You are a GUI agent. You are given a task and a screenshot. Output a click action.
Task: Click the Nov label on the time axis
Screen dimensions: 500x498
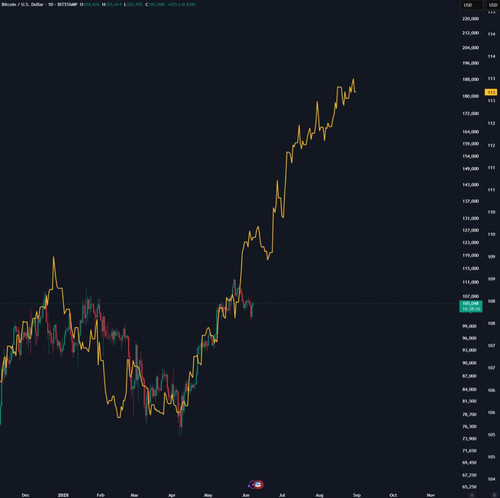[431, 495]
